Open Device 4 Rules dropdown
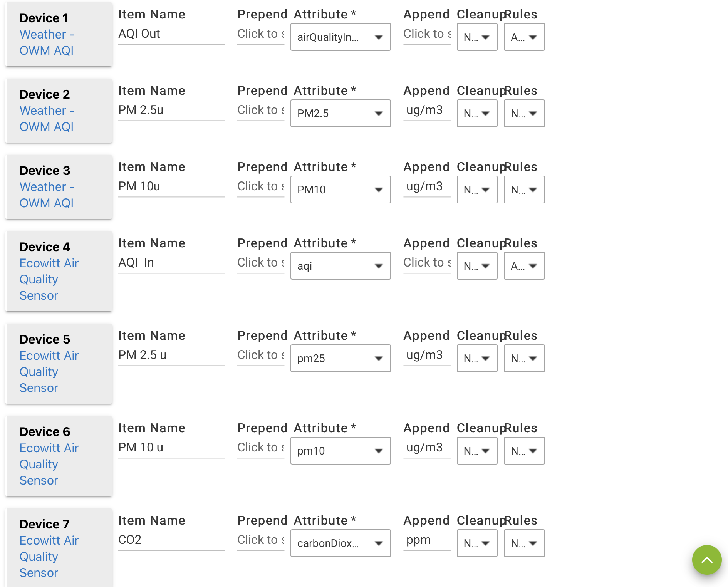The height and width of the screenshot is (587, 728). [x=524, y=266]
